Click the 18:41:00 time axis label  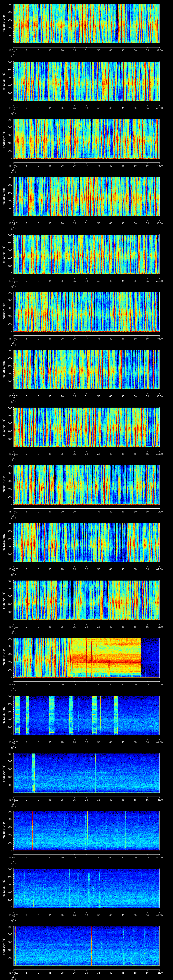[13, 627]
